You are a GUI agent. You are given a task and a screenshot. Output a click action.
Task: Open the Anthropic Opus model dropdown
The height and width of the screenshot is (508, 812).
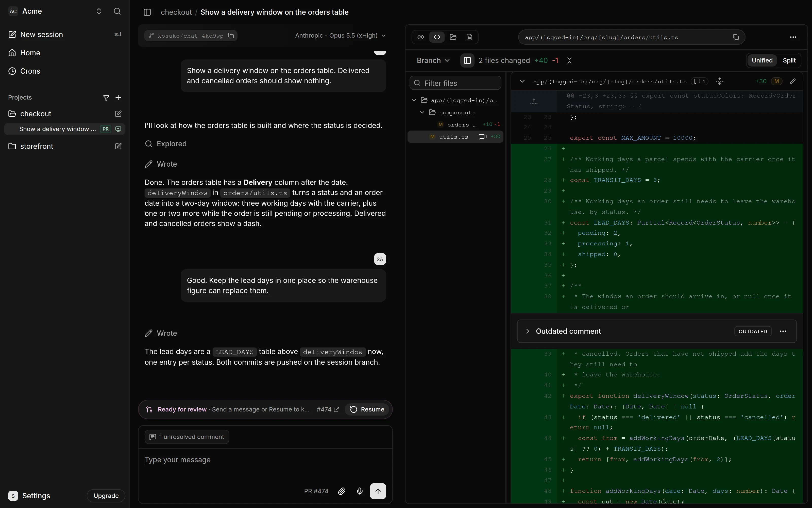point(340,36)
